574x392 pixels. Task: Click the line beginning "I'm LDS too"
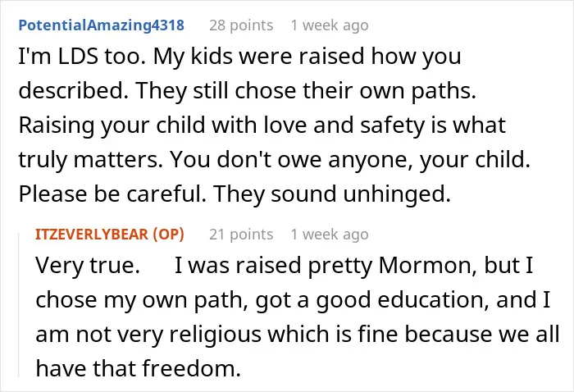point(239,58)
